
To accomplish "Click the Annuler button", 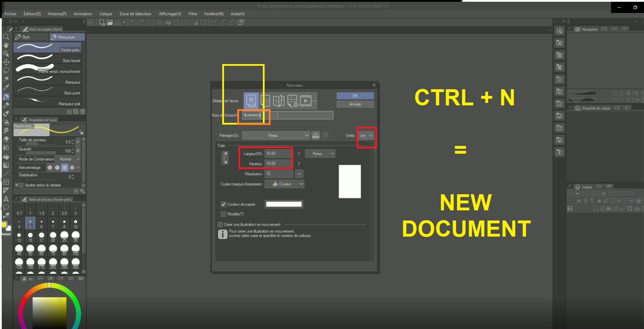I will pos(355,104).
